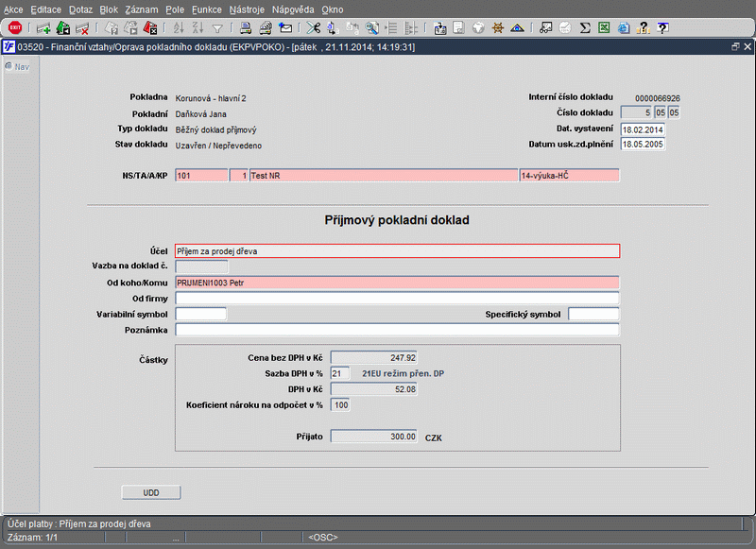The width and height of the screenshot is (756, 549).
Task: Click the funnel filter icon
Action: click(217, 29)
